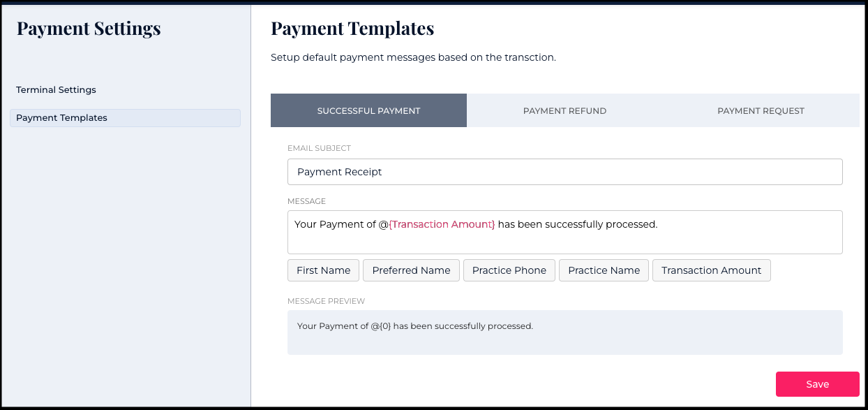Focus the Message text area
868x410 pixels.
[x=564, y=241]
